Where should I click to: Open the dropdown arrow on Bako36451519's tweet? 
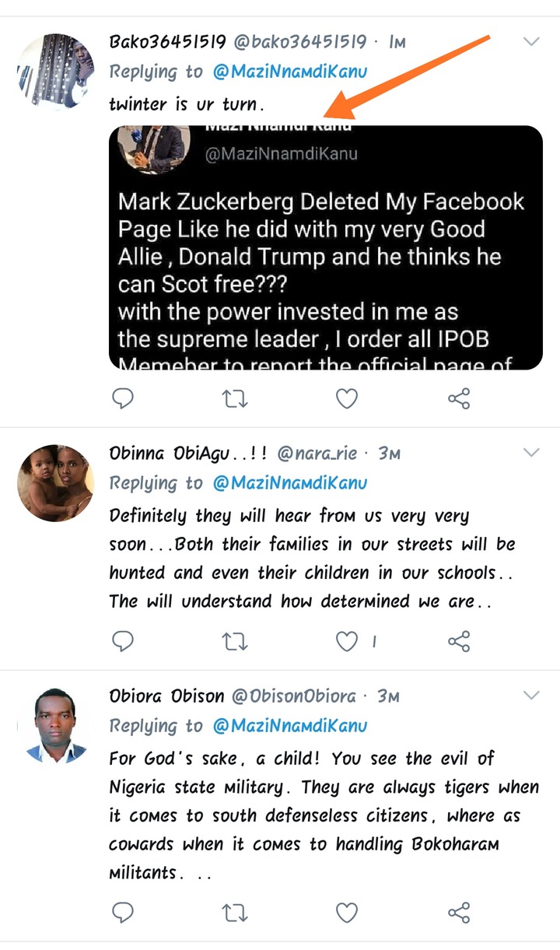[531, 42]
